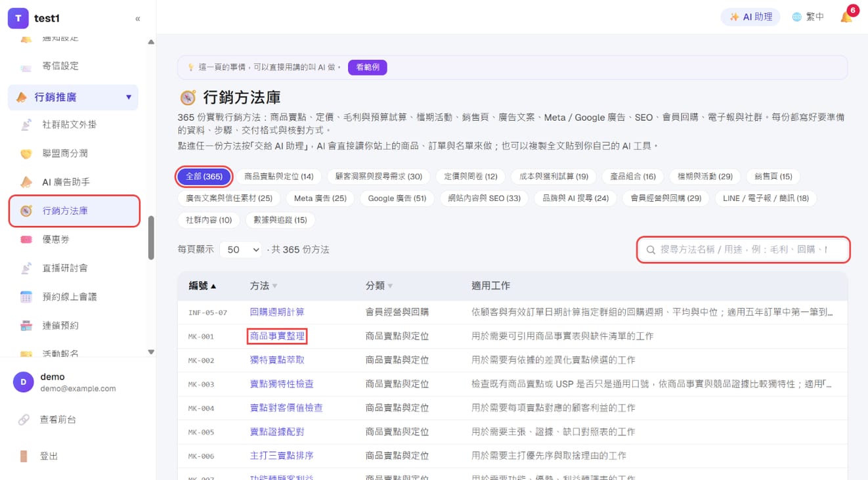Click the 行銷推廣 megaphone icon
Viewport: 868px width, 480px height.
(22, 97)
